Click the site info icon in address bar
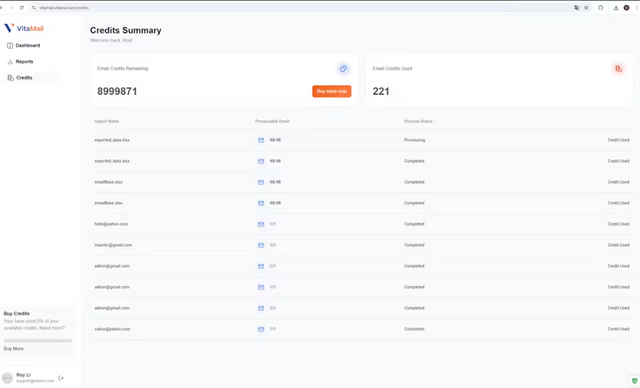The height and width of the screenshot is (388, 640). pos(34,8)
